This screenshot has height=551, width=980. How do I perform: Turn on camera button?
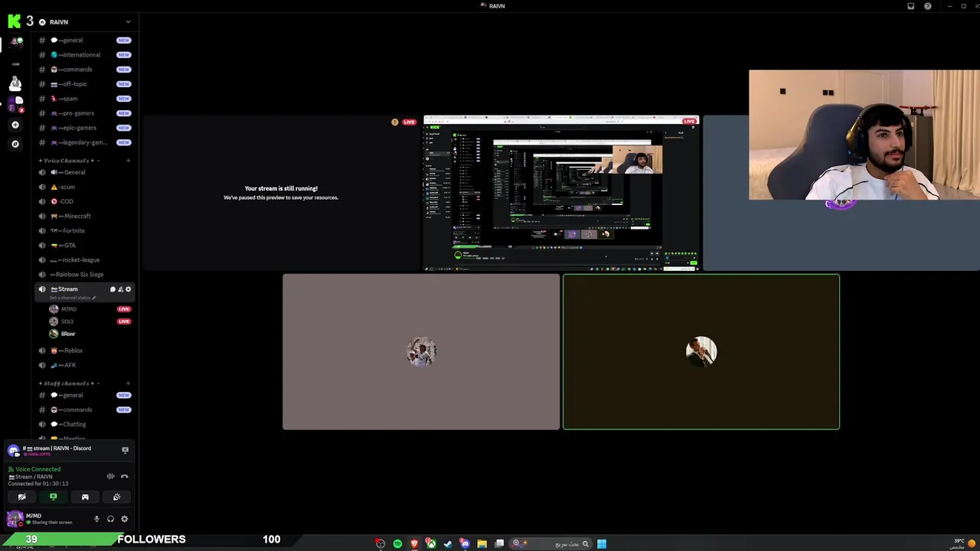21,497
